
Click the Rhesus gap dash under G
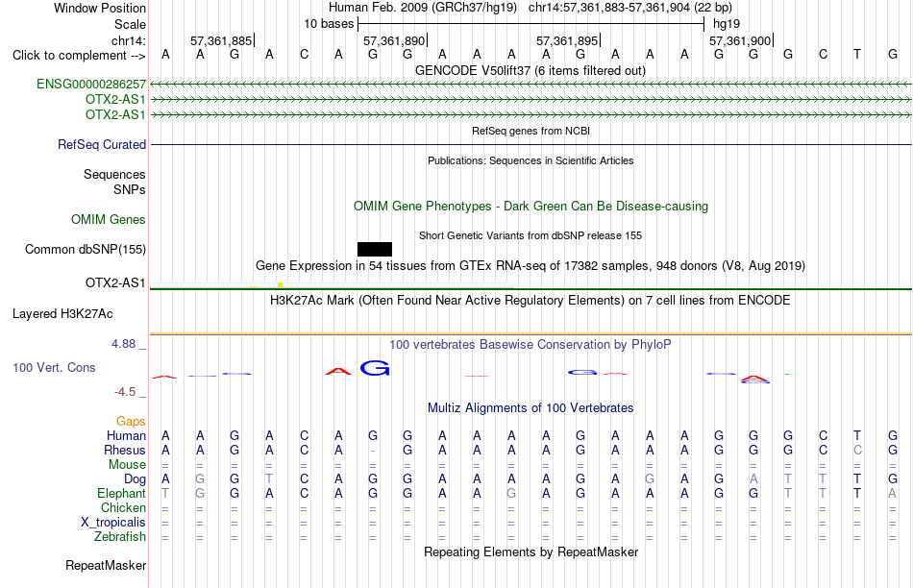click(373, 451)
